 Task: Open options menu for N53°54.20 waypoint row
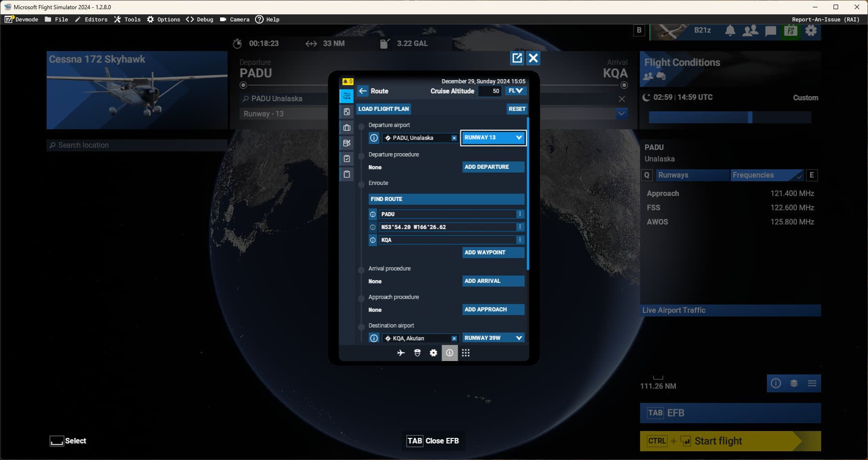(520, 227)
